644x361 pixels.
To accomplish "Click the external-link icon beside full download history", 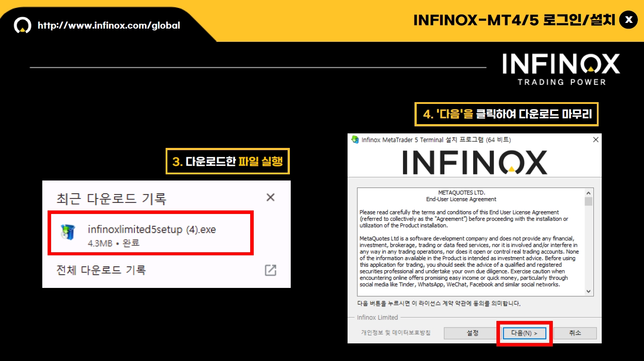I will [x=270, y=270].
